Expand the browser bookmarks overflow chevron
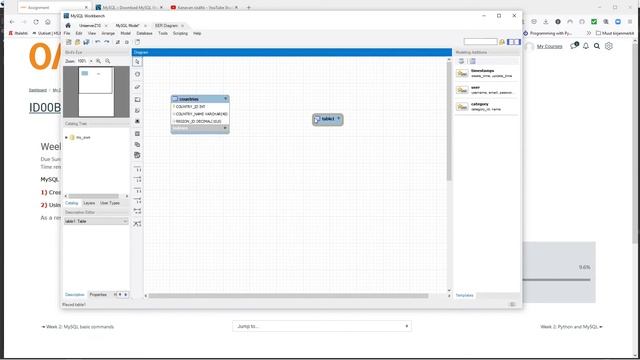The width and height of the screenshot is (640, 360). coord(589,33)
